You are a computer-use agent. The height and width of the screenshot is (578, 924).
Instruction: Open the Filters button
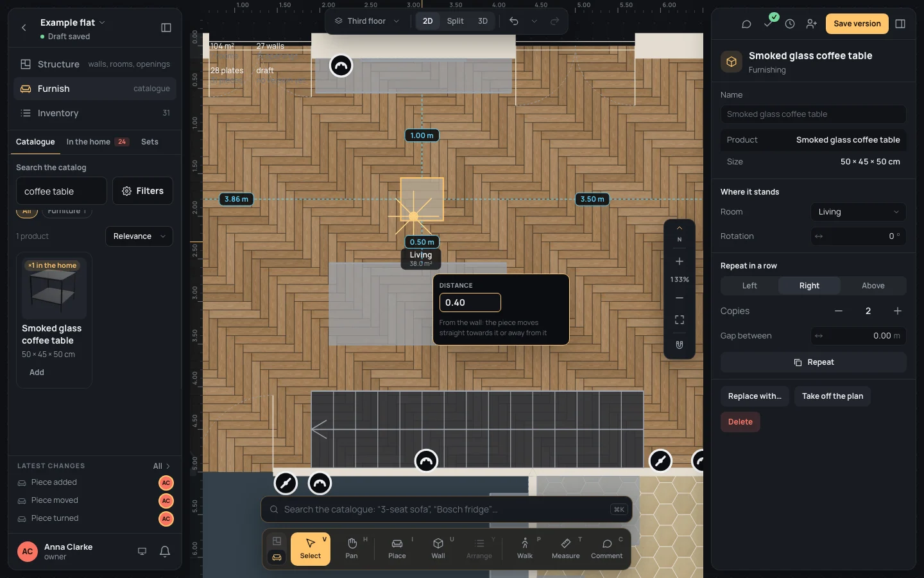tap(142, 191)
